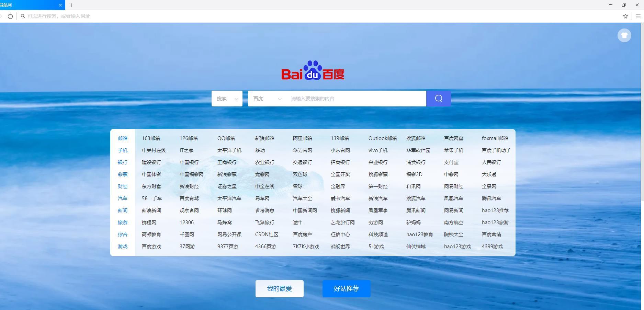Open the 163邮箱 link
Viewport: 644px width, 310px height.
click(151, 138)
